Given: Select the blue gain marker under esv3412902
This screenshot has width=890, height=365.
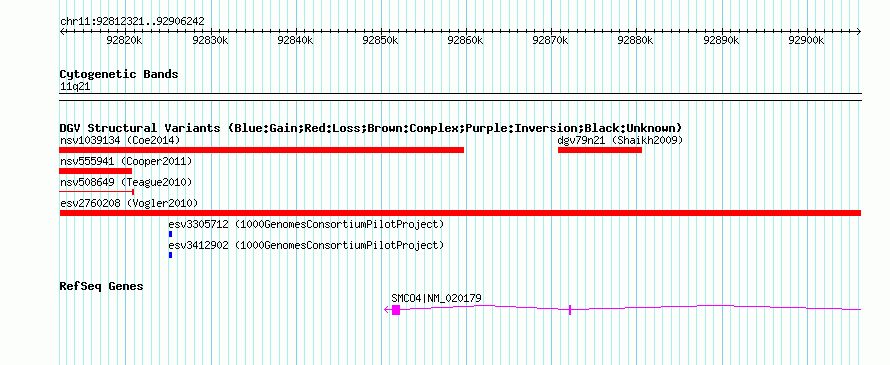Looking at the screenshot, I should click(x=170, y=255).
